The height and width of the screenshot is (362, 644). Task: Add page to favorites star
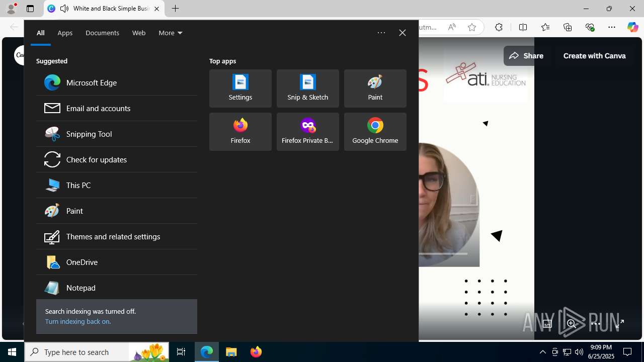472,27
